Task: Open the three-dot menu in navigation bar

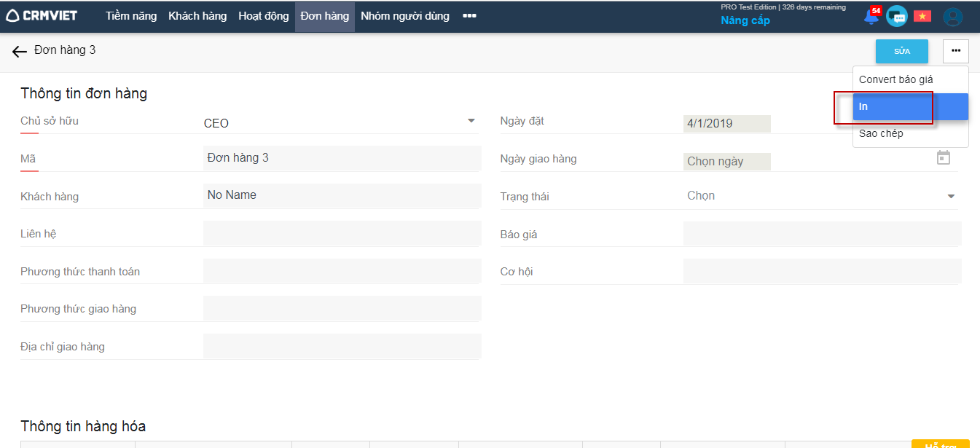Action: (x=469, y=16)
